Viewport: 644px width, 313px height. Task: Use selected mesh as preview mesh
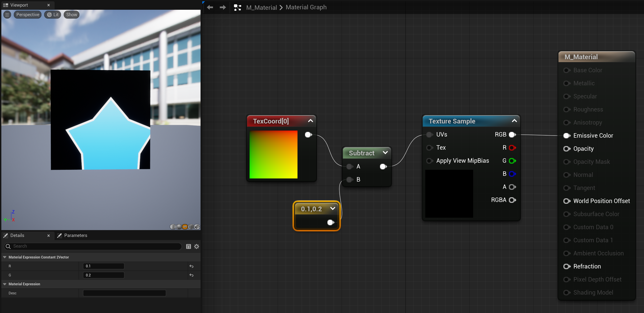click(197, 227)
